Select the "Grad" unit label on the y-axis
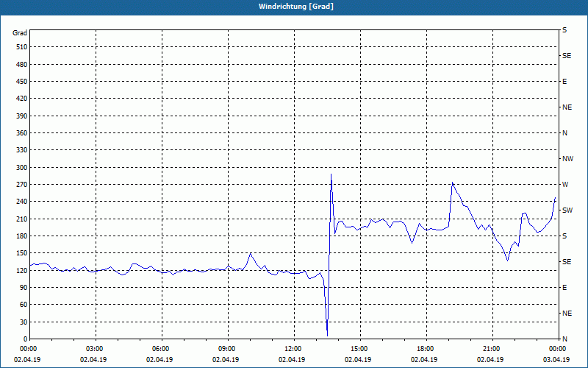 point(20,33)
